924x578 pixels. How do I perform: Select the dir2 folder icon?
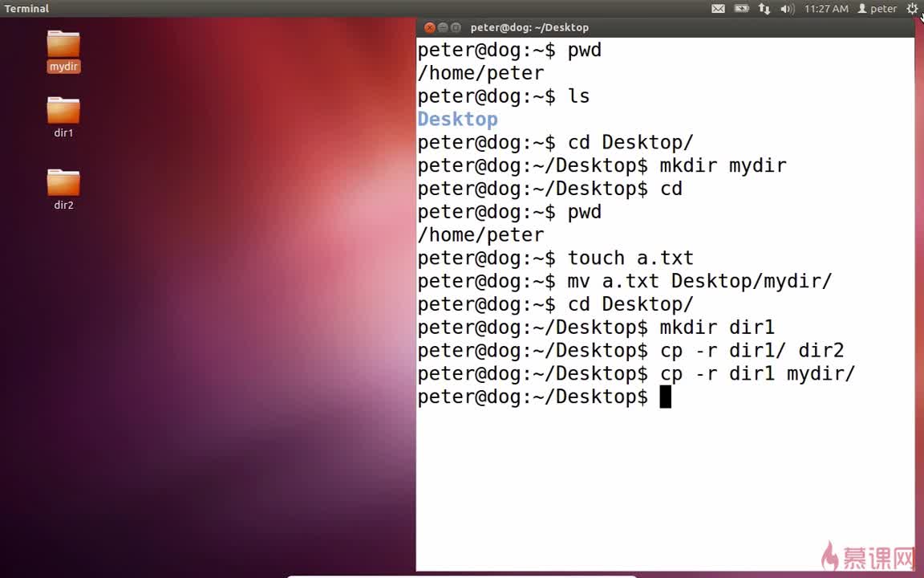pyautogui.click(x=63, y=182)
